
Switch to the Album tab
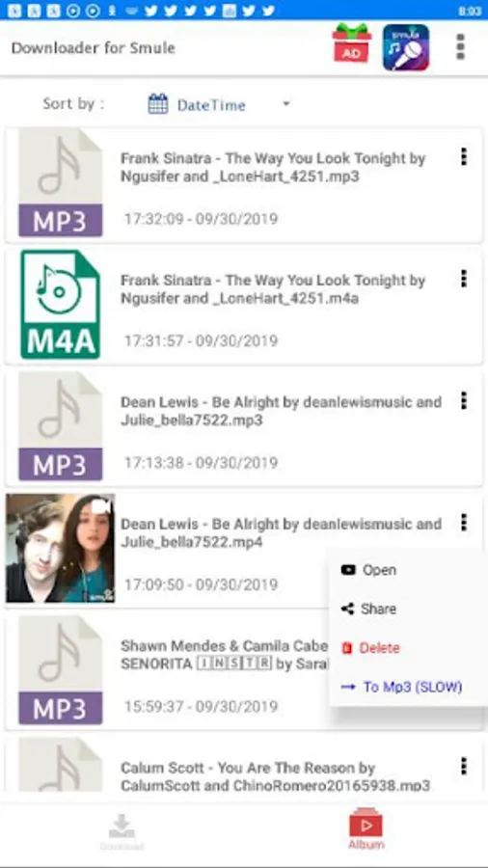tap(366, 828)
